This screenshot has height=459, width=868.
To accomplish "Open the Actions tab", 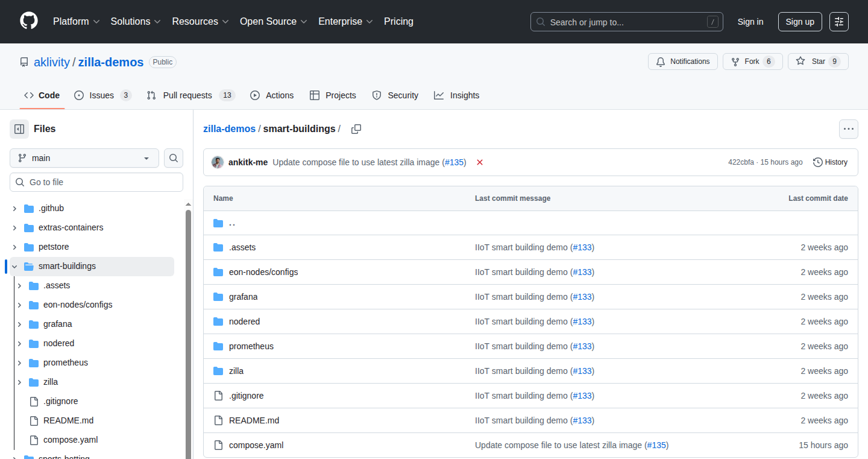I will 272,95.
